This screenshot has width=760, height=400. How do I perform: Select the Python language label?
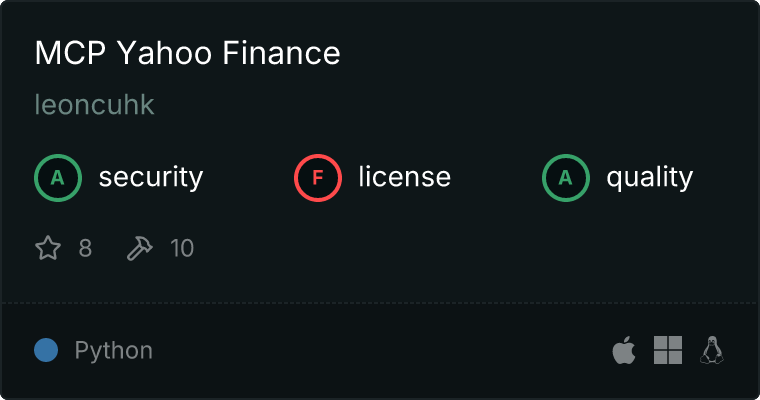[114, 351]
